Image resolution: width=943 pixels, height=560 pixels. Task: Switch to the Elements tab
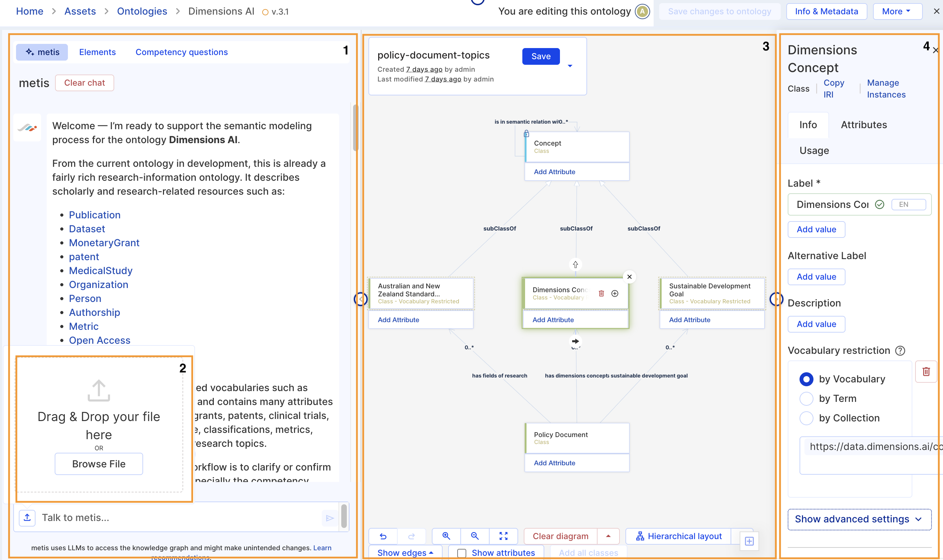tap(97, 52)
